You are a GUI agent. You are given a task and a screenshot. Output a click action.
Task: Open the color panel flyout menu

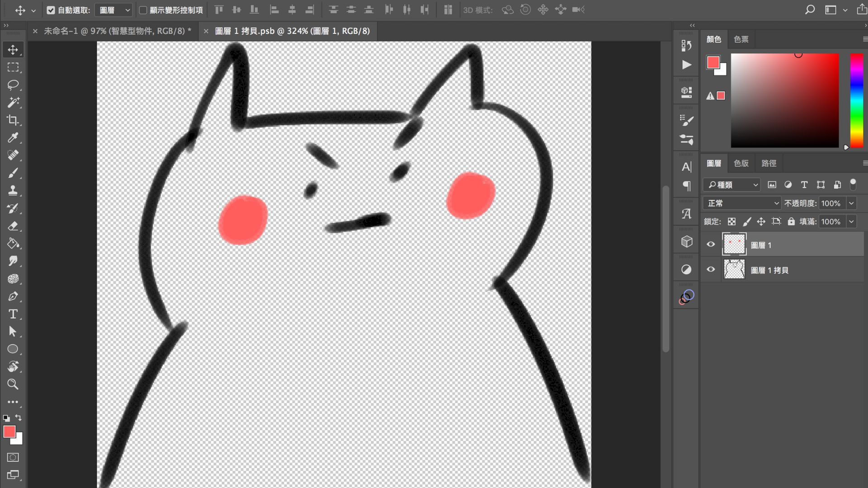[x=864, y=39]
